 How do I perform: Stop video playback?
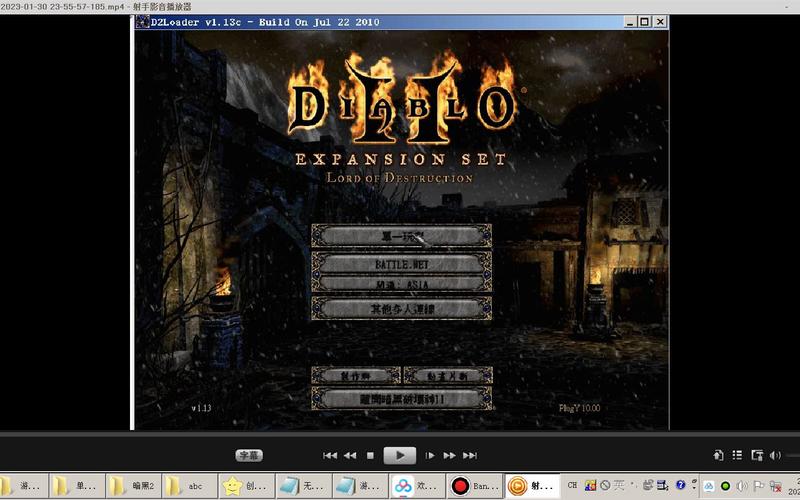(x=370, y=456)
